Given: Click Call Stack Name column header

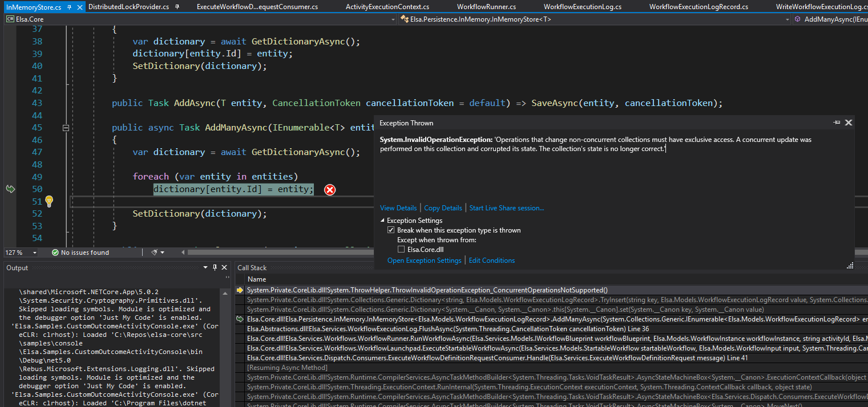Looking at the screenshot, I should click(257, 279).
